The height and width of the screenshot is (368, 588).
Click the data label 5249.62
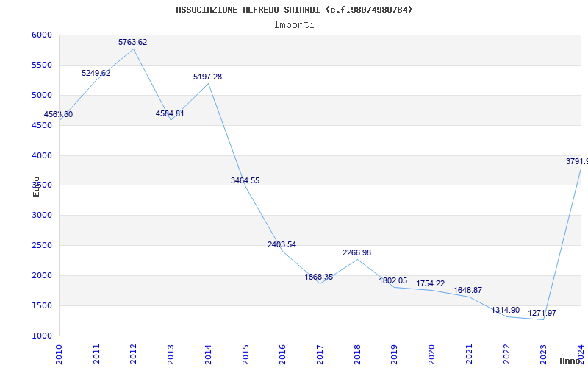(96, 73)
